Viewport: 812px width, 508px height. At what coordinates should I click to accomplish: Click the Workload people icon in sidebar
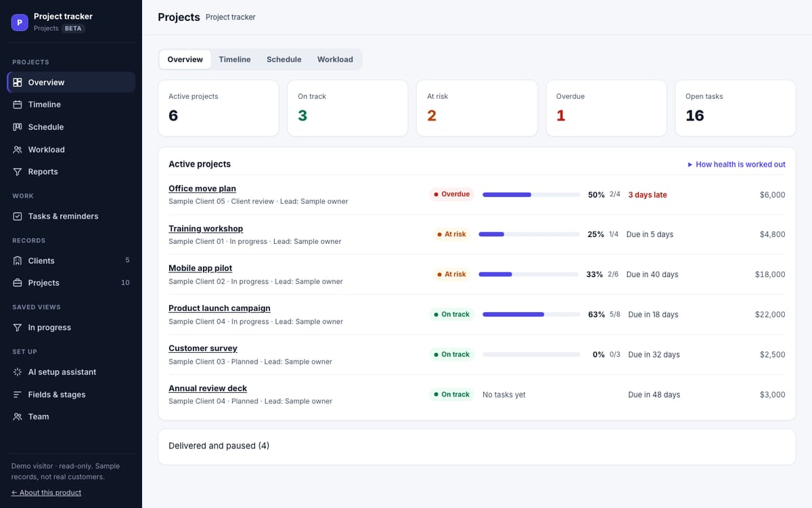point(18,150)
